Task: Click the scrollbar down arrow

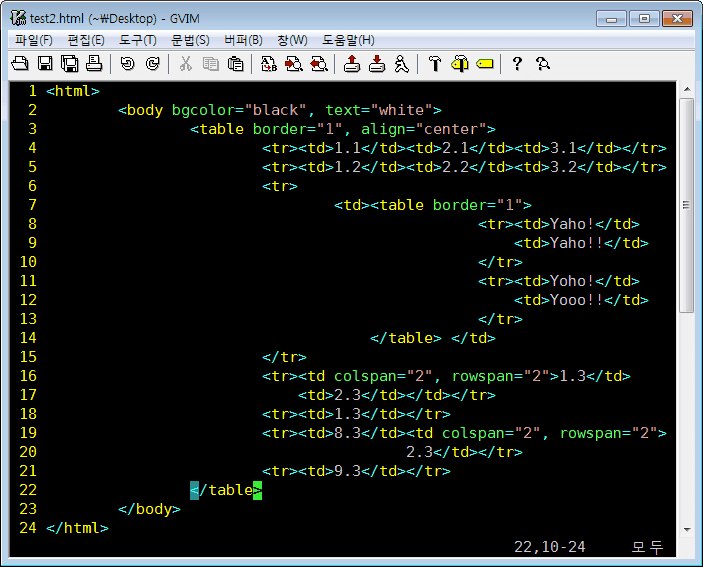Action: click(x=687, y=530)
